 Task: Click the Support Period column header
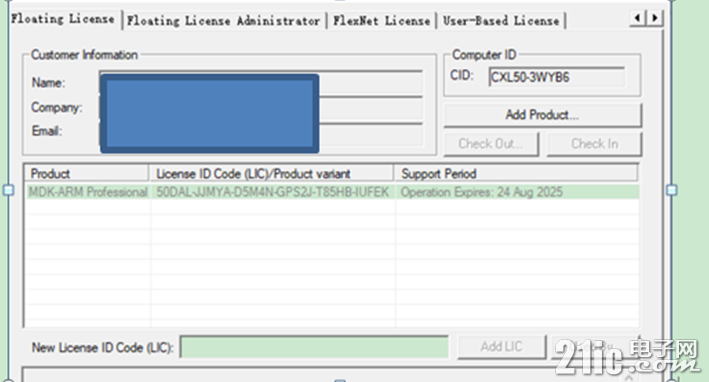coord(516,174)
